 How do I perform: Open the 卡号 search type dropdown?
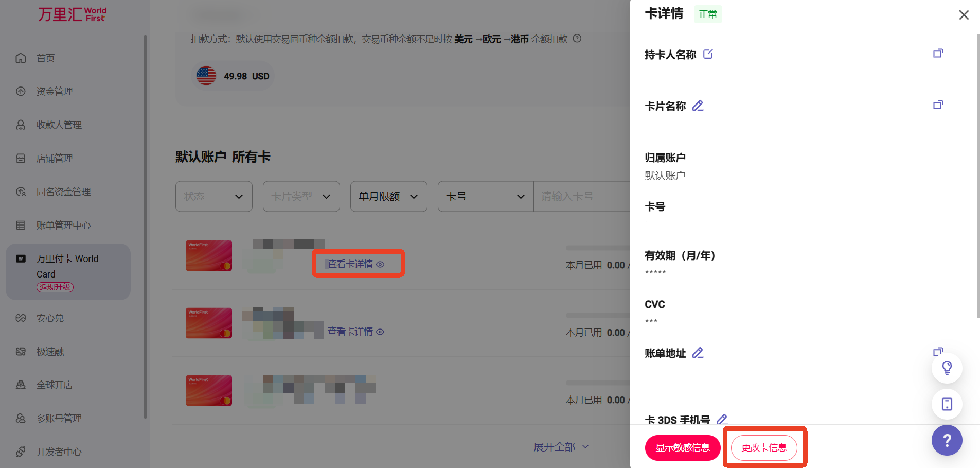point(486,196)
